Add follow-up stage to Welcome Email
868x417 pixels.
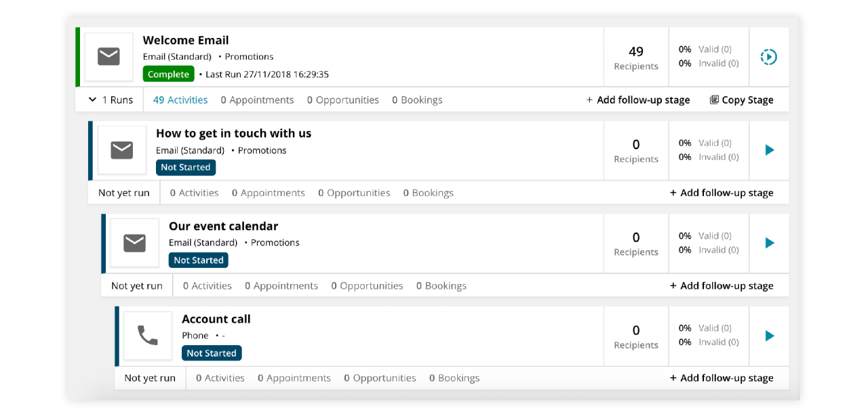pyautogui.click(x=637, y=99)
